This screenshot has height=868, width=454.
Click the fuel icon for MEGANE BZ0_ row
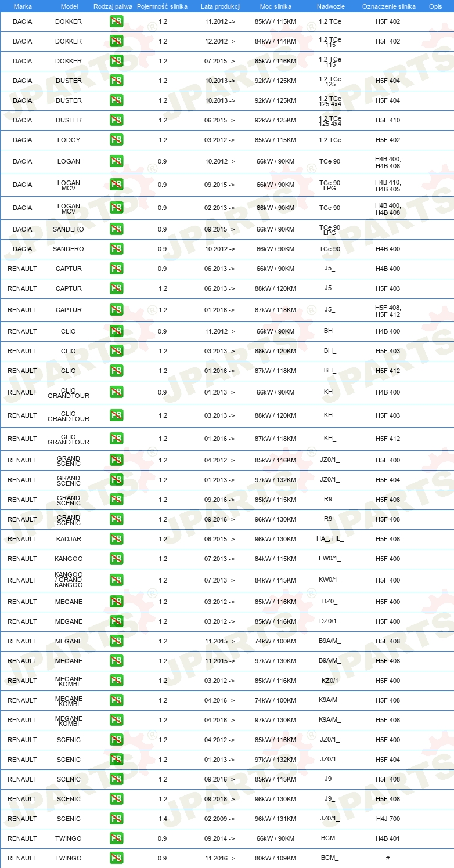pyautogui.click(x=116, y=602)
